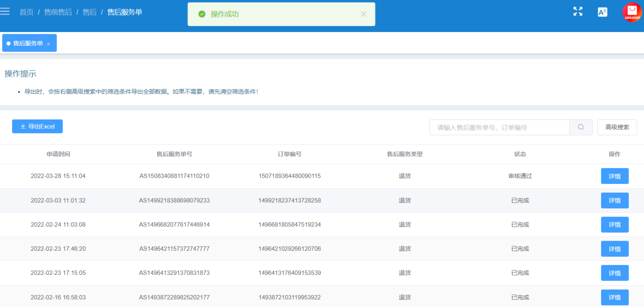Image resolution: width=644 pixels, height=307 pixels.
Task: Open 售前售后 breadcrumb link
Action: (x=58, y=12)
